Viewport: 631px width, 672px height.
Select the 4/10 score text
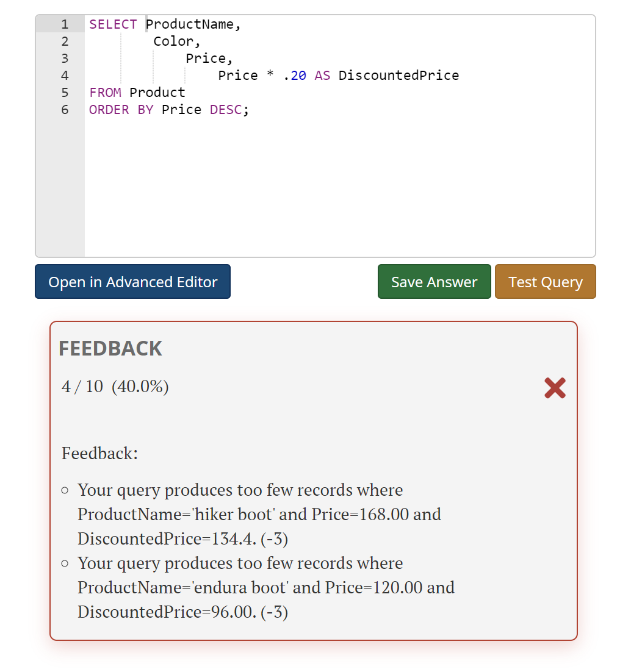pyautogui.click(x=115, y=386)
